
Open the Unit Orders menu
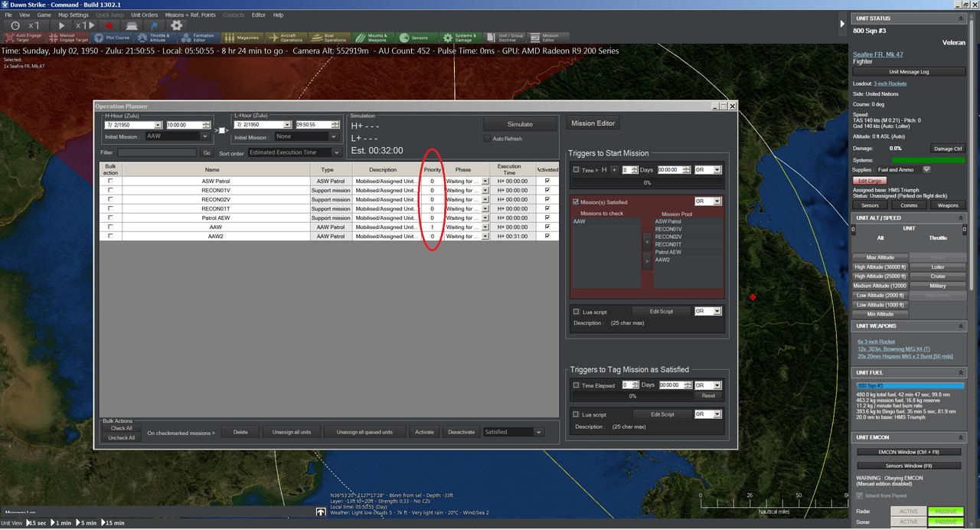pyautogui.click(x=144, y=15)
